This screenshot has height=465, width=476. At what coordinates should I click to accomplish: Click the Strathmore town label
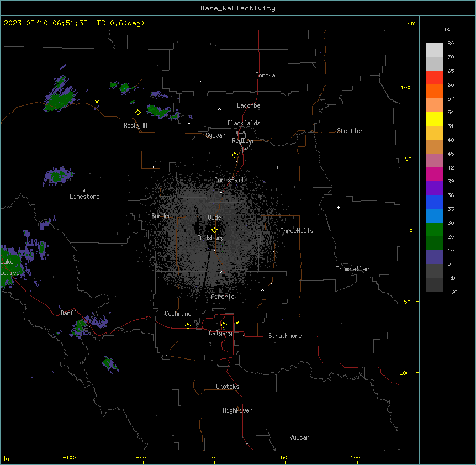(285, 336)
